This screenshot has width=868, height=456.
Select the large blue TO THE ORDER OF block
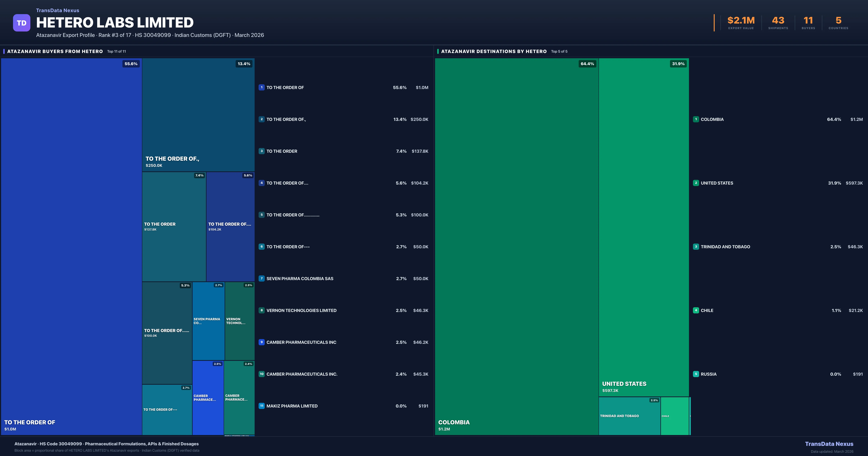[x=71, y=246]
